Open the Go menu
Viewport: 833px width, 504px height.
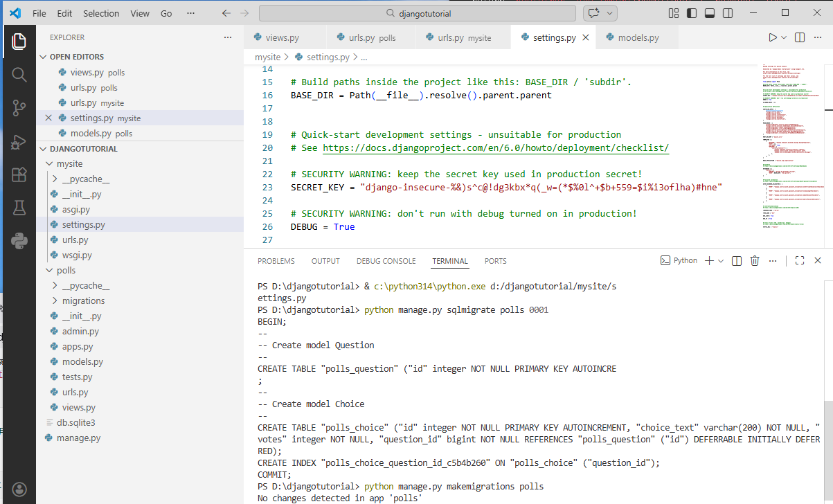(x=166, y=13)
